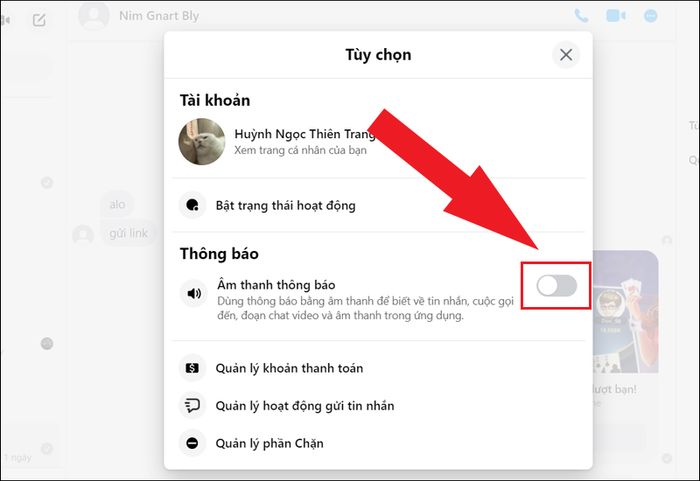The image size is (700, 481).
Task: Start a voice call with phone icon
Action: pyautogui.click(x=581, y=16)
